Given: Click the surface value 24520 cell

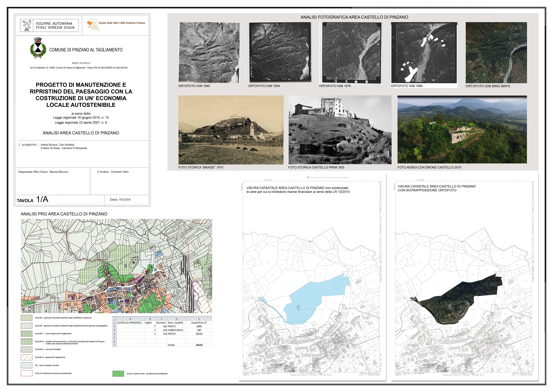Looking at the screenshot, I should point(199,334).
